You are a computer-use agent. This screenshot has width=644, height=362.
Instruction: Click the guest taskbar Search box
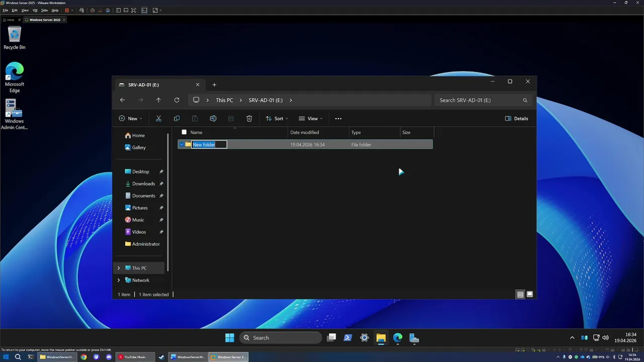click(280, 338)
